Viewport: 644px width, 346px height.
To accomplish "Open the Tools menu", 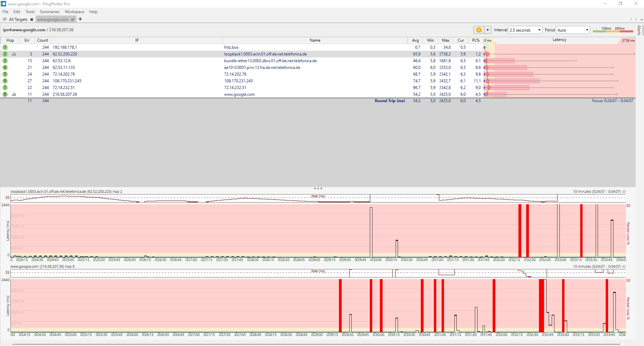I will (x=30, y=12).
